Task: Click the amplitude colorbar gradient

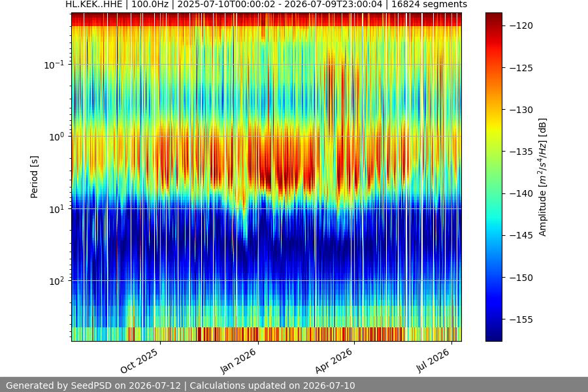Action: click(493, 177)
